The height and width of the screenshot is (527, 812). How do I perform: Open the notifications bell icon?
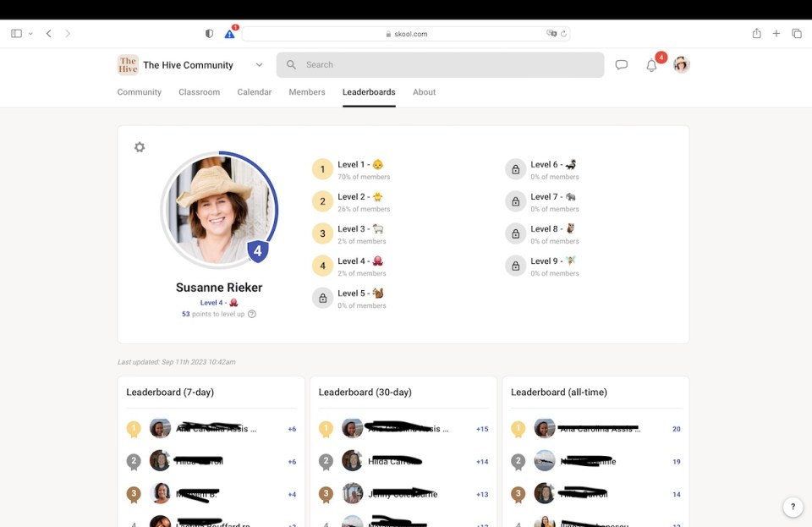point(651,66)
